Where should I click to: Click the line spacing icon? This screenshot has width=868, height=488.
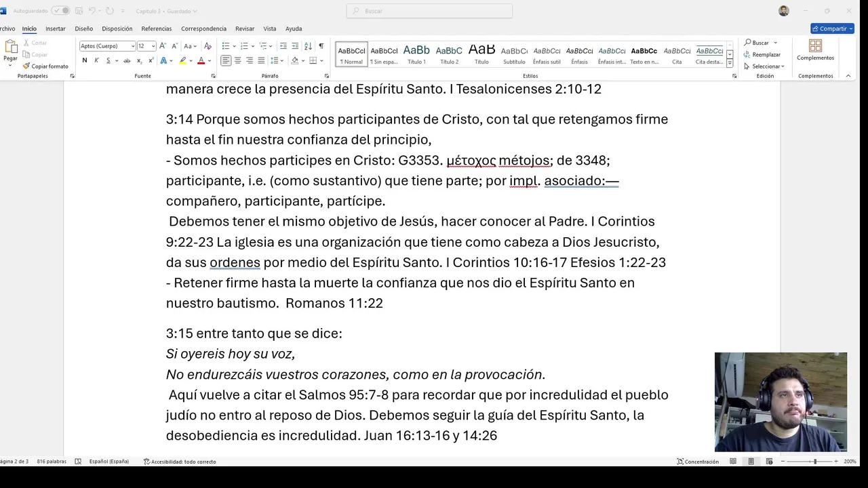click(x=275, y=60)
